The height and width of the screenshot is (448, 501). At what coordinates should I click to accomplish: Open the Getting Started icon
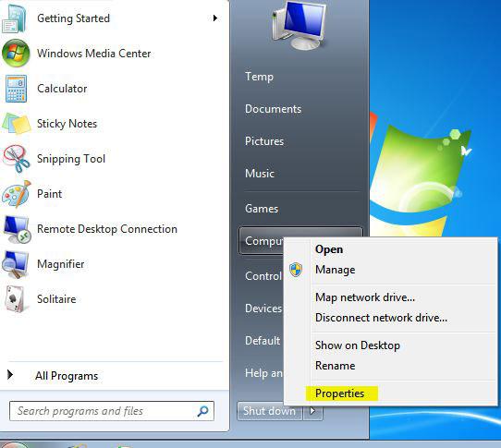[15, 18]
